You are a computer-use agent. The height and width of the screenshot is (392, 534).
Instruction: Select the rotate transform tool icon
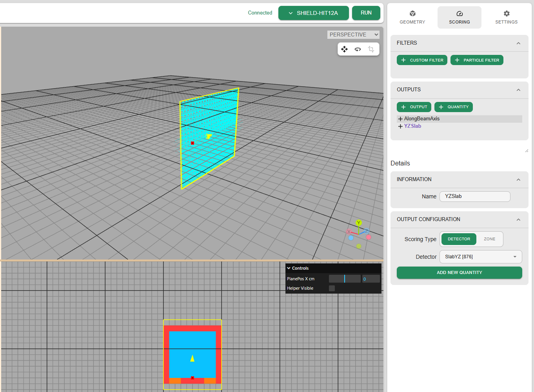[x=358, y=49]
